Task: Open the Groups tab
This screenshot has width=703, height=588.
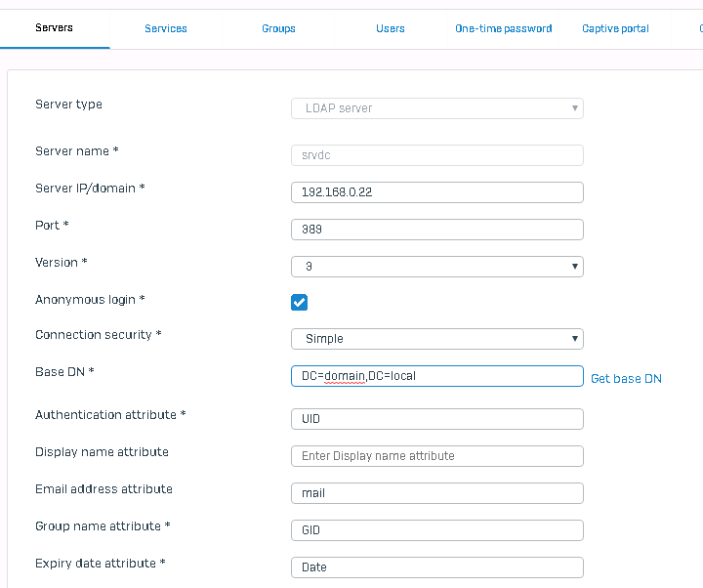Action: click(x=278, y=28)
